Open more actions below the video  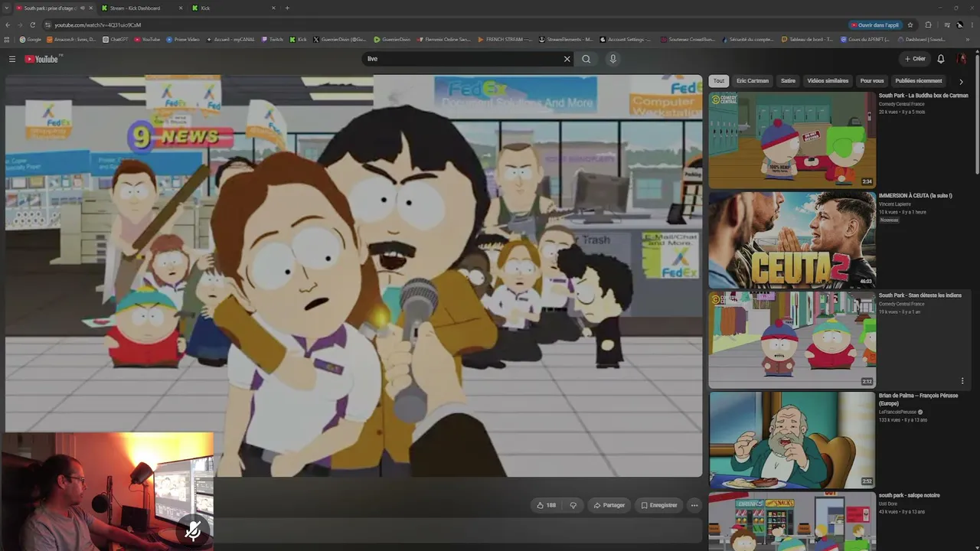click(x=694, y=505)
